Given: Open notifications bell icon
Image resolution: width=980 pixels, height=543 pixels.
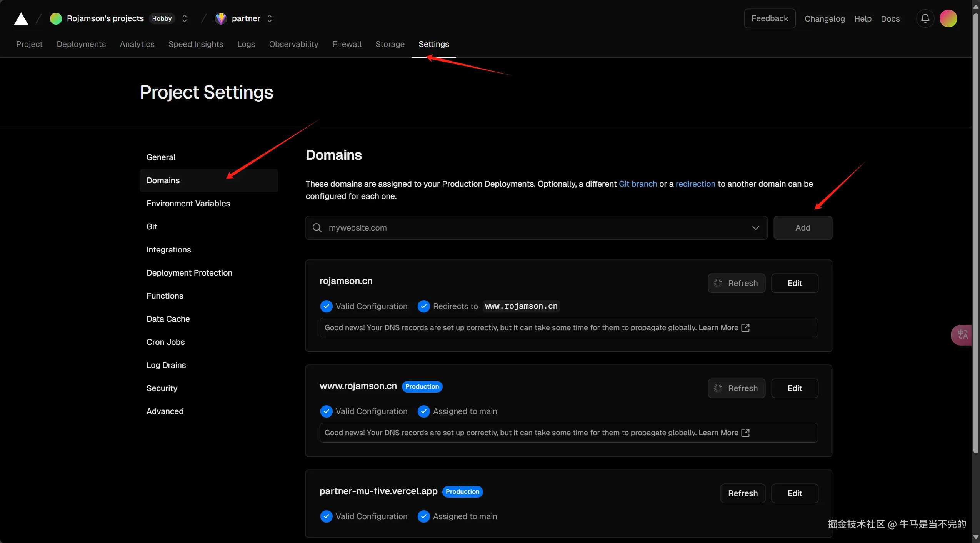Looking at the screenshot, I should (x=925, y=18).
